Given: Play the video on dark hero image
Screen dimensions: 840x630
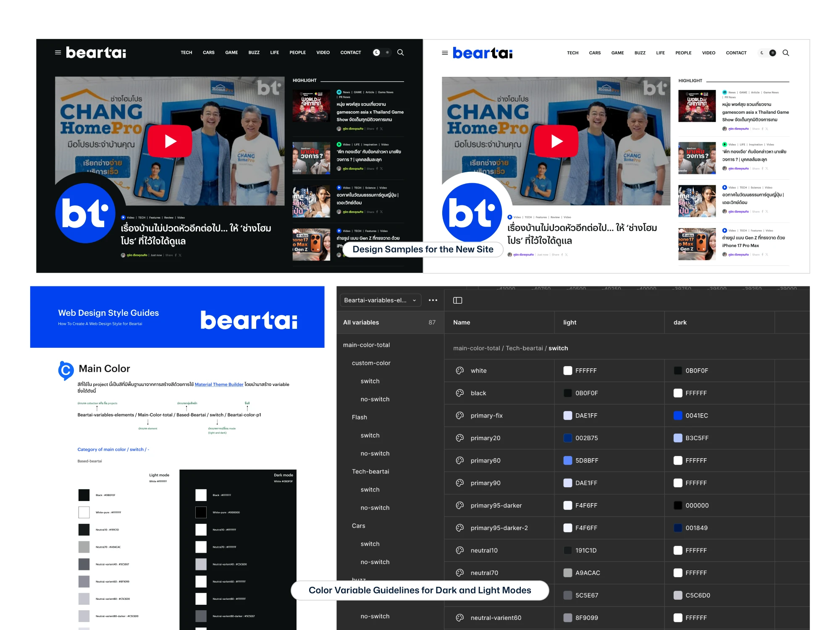Looking at the screenshot, I should pyautogui.click(x=170, y=141).
